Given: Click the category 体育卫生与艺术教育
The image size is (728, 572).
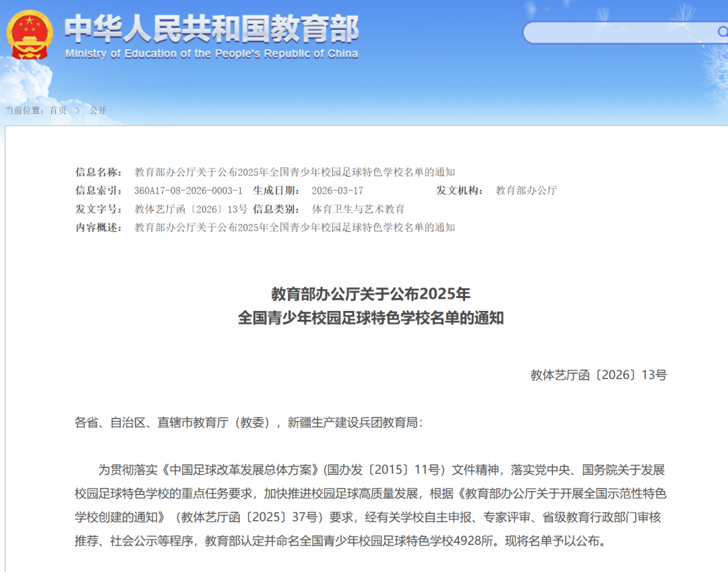Looking at the screenshot, I should coord(358,209).
